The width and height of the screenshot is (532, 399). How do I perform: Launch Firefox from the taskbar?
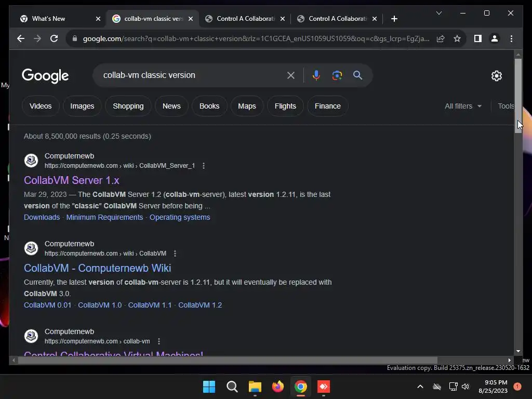point(278,387)
